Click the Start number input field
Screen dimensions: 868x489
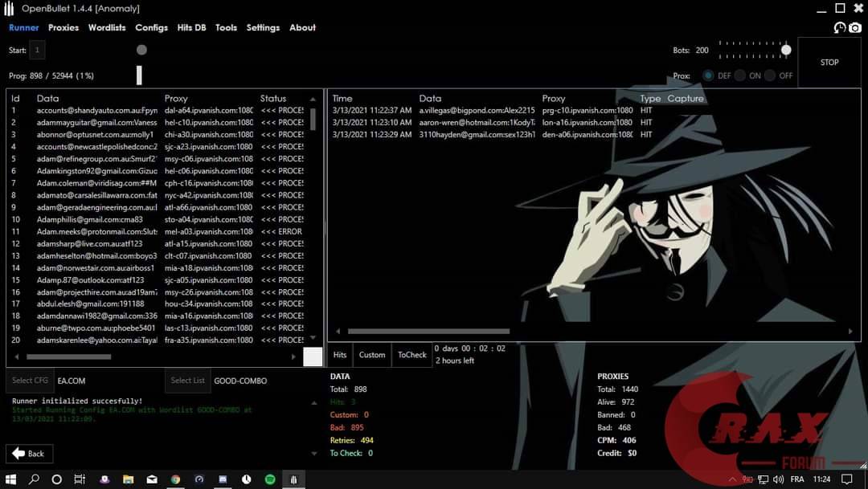(x=37, y=50)
